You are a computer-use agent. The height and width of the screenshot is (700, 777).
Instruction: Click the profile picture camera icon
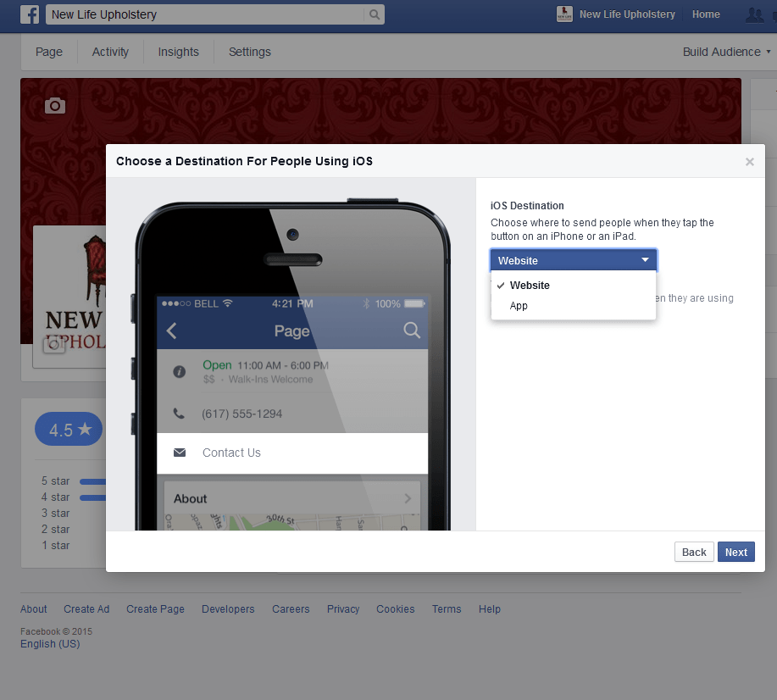[x=54, y=345]
